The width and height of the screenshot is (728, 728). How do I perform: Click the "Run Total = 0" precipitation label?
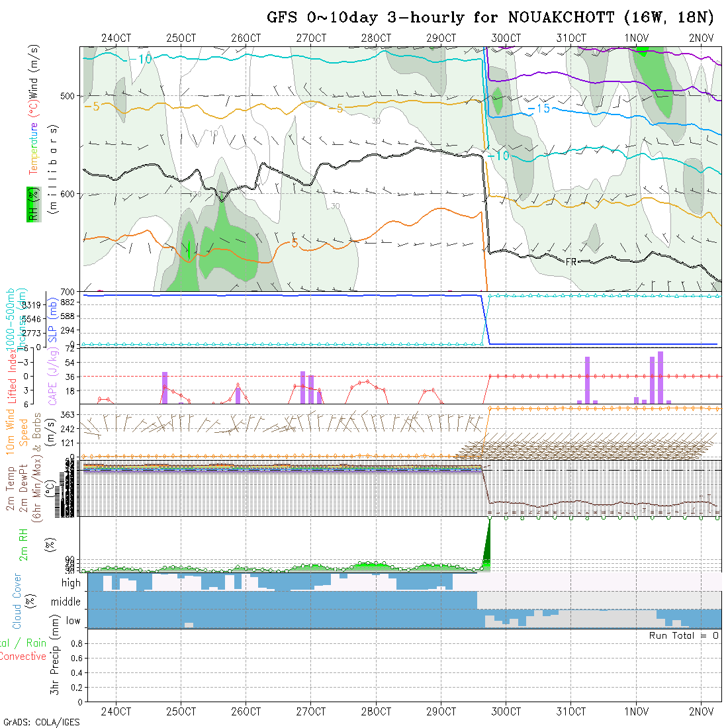[684, 635]
